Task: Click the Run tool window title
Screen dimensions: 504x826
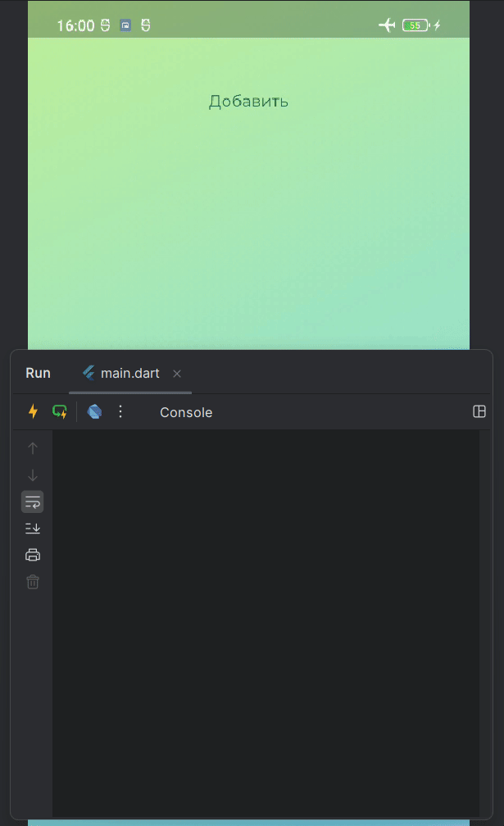Action: coord(38,373)
